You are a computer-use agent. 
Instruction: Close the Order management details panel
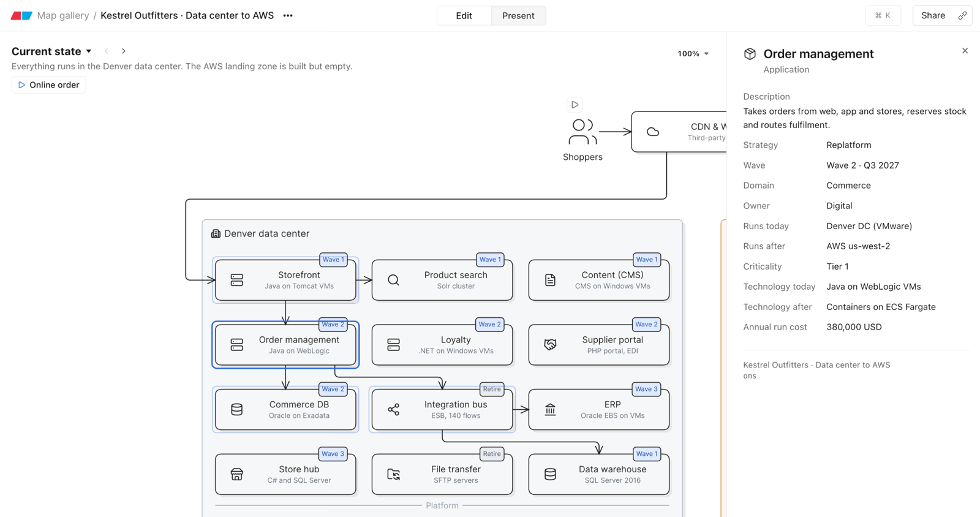pyautogui.click(x=965, y=51)
